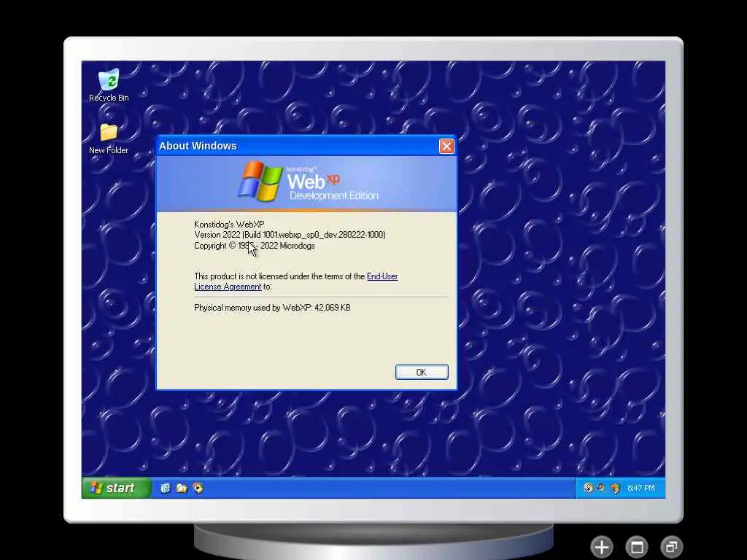Launch Internet Explorer from quick launch
Image resolution: width=747 pixels, height=560 pixels.
(x=166, y=488)
